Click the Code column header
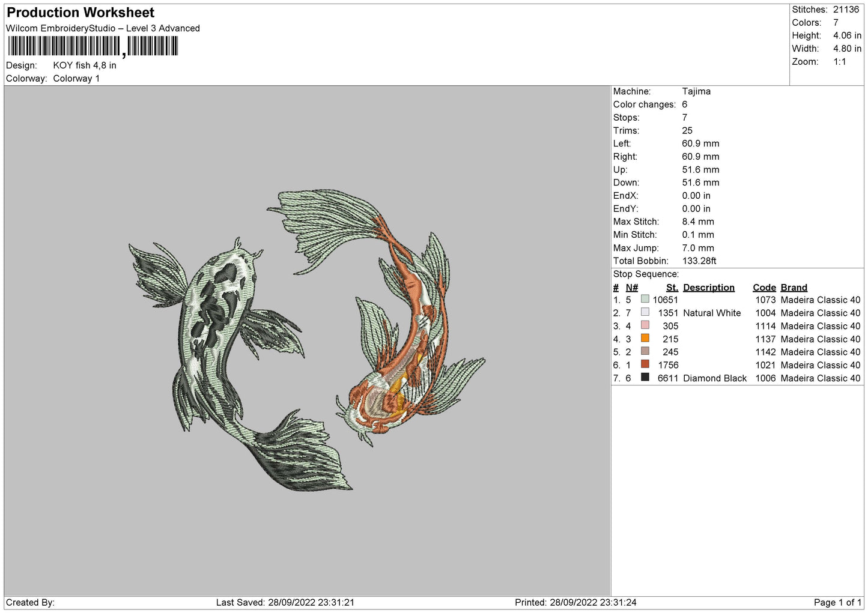This screenshot has height=613, width=868. pos(764,288)
